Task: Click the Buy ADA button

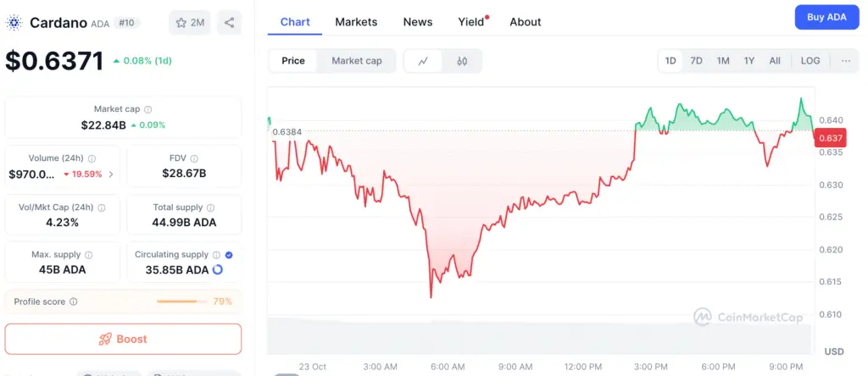Action: click(826, 17)
